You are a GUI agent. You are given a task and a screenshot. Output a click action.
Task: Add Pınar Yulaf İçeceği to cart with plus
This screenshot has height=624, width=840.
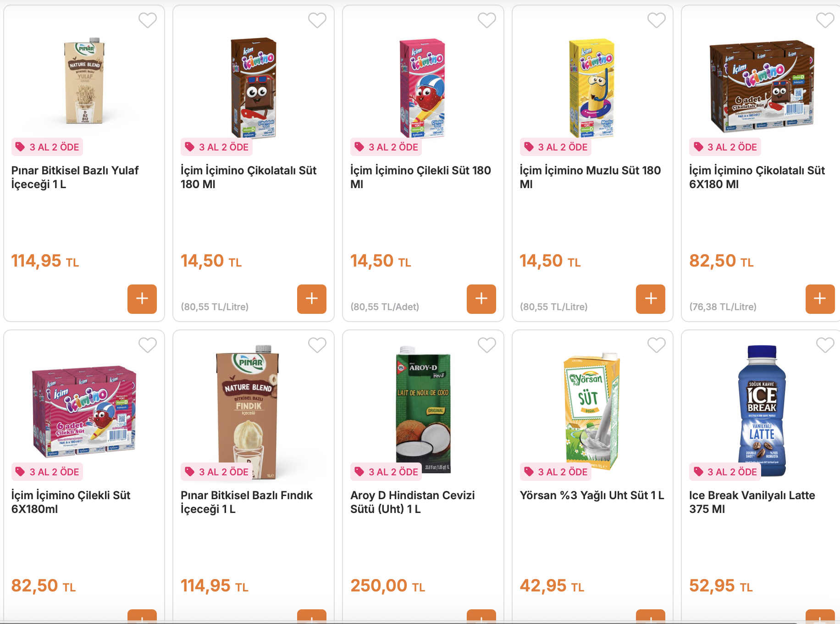coord(142,299)
